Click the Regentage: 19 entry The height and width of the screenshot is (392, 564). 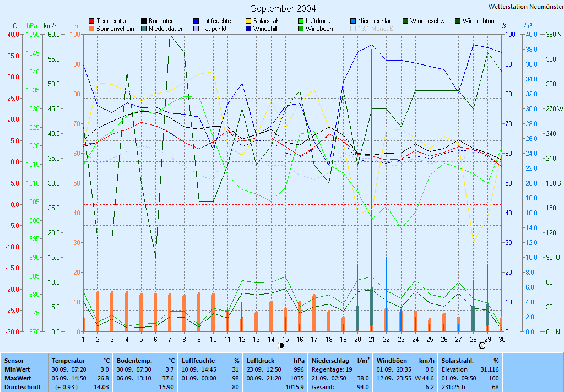click(x=332, y=370)
